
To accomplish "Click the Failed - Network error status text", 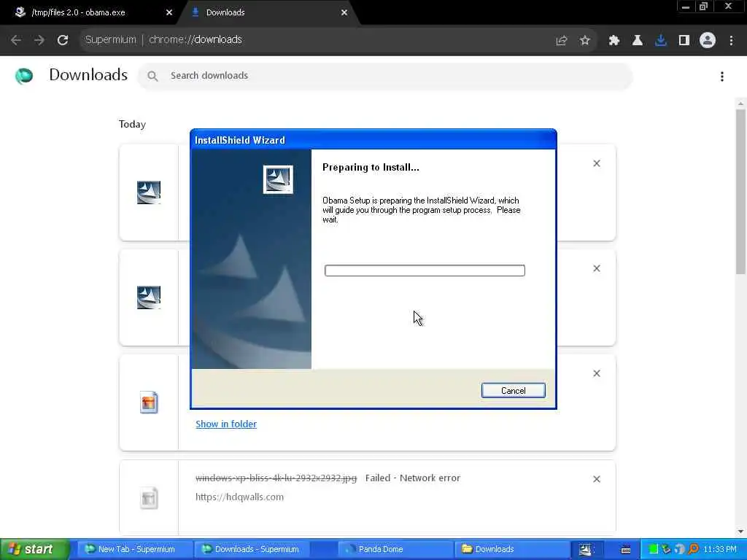I will (x=413, y=478).
